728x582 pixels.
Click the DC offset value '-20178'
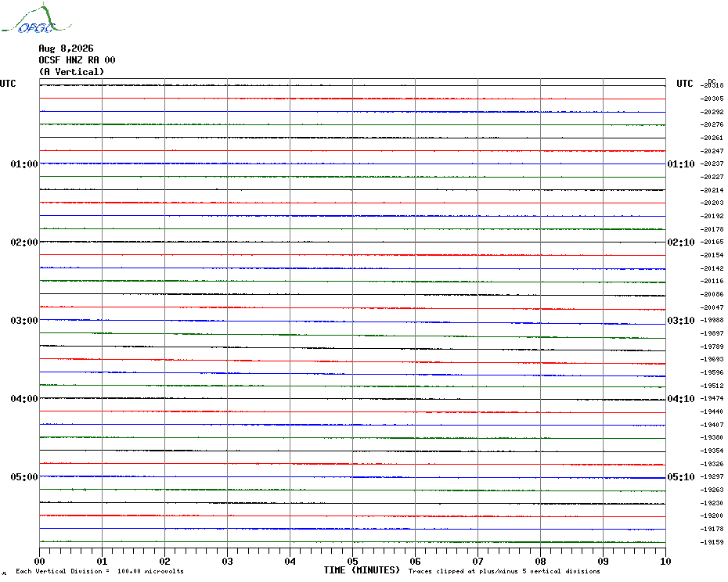click(712, 229)
